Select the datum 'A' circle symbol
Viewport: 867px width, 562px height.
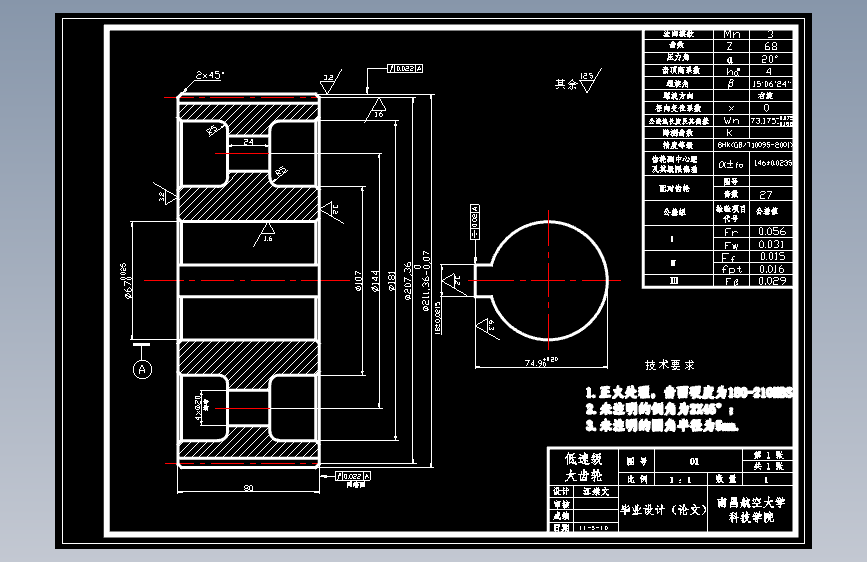point(142,370)
